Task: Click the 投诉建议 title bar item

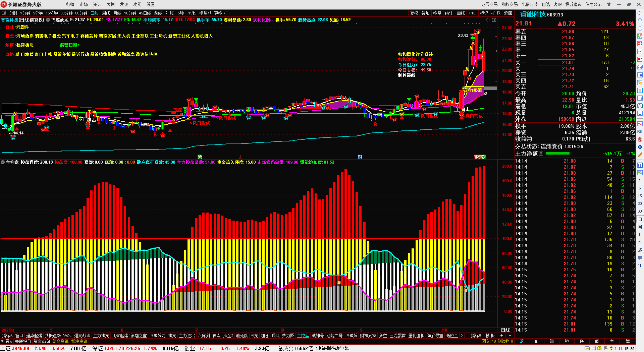Action: [x=573, y=4]
